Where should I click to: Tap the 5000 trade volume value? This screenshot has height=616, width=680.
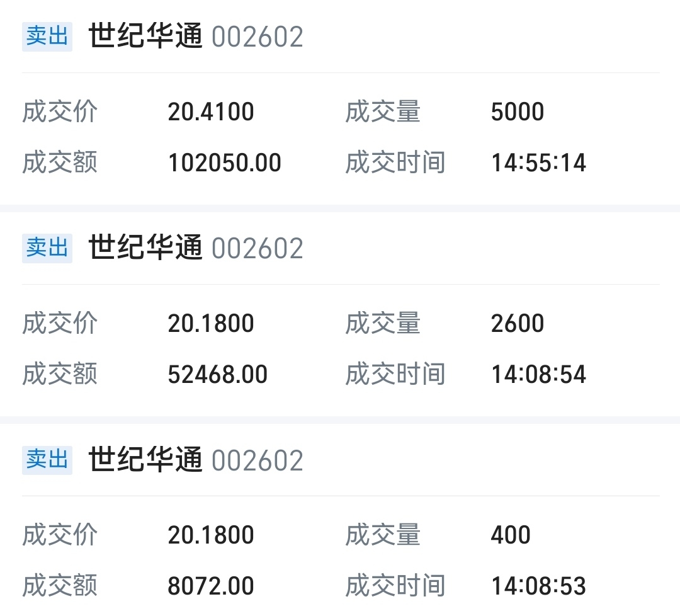[518, 112]
